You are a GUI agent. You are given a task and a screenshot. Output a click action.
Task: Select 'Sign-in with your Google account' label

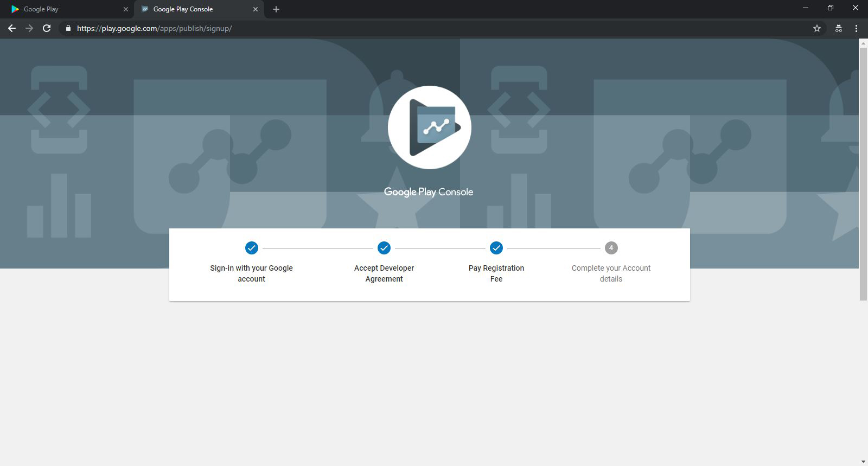pyautogui.click(x=251, y=273)
